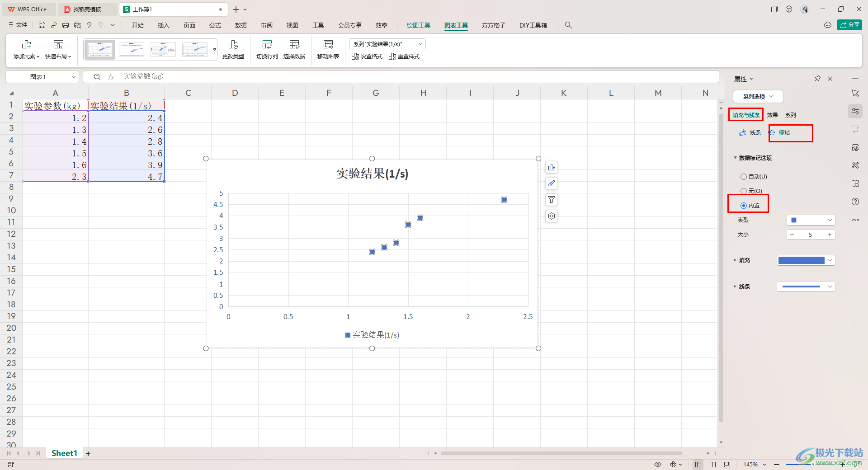Add a new sheet with plus button

click(88, 453)
